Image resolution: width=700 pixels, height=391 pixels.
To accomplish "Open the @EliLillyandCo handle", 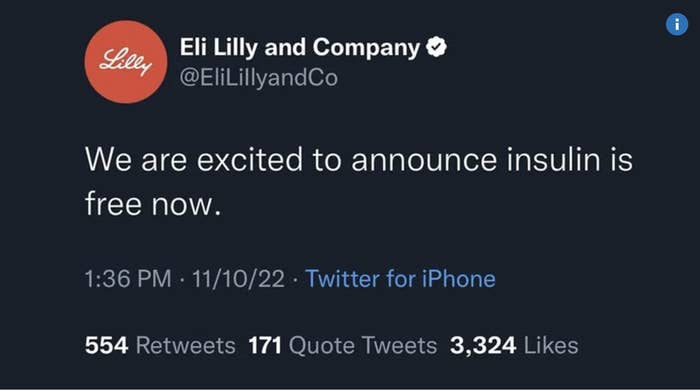I will tap(259, 78).
